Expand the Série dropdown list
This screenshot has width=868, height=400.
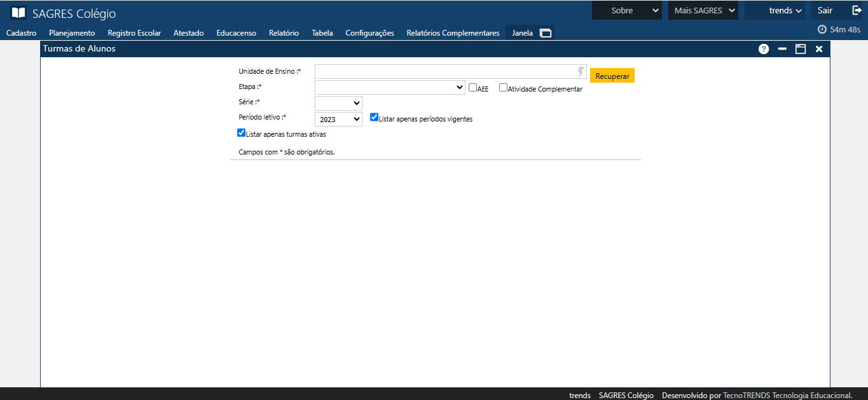coord(338,103)
